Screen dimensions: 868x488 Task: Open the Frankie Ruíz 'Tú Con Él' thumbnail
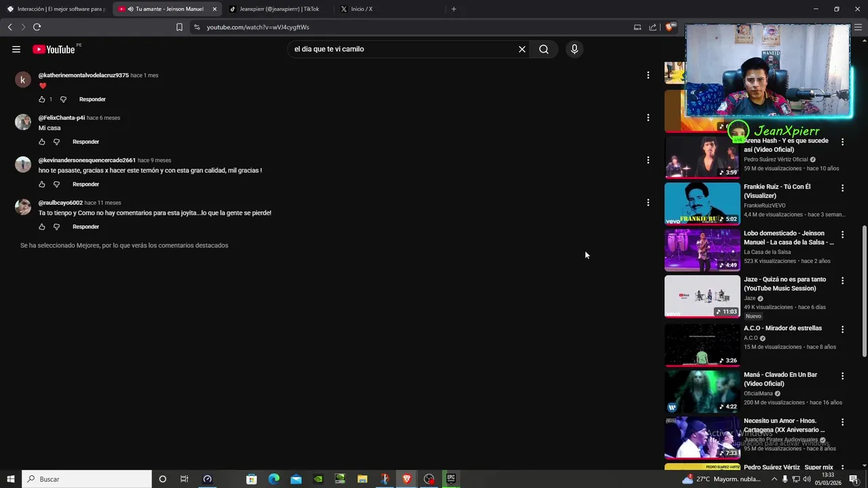point(703,203)
